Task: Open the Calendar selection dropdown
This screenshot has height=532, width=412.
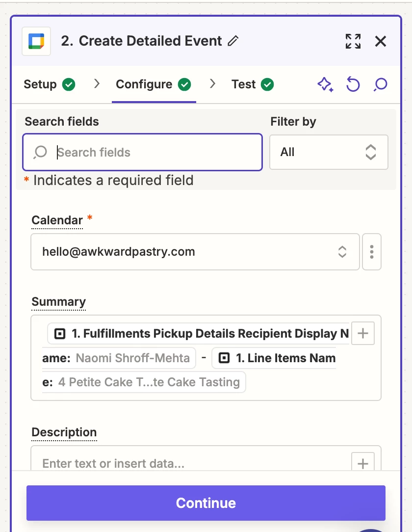Action: (x=195, y=252)
